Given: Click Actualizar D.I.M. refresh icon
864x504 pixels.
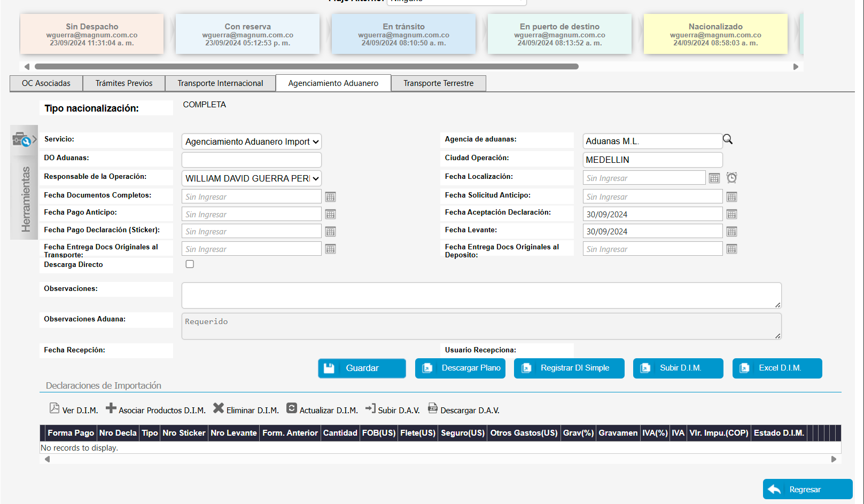Looking at the screenshot, I should [x=292, y=408].
